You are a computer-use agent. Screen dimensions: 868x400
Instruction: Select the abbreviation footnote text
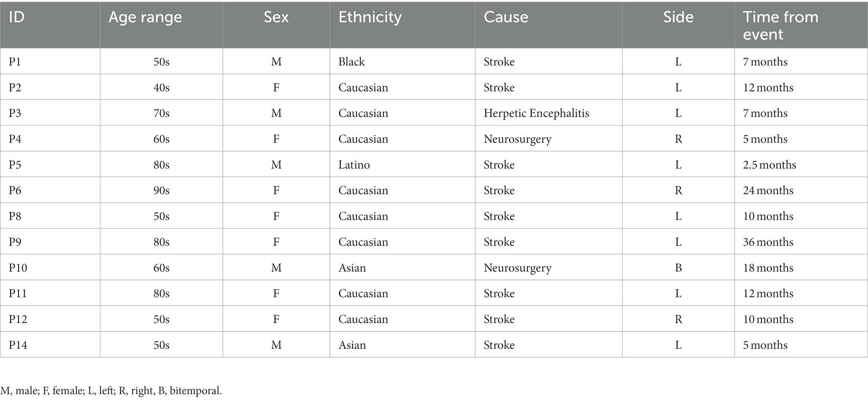(x=111, y=391)
